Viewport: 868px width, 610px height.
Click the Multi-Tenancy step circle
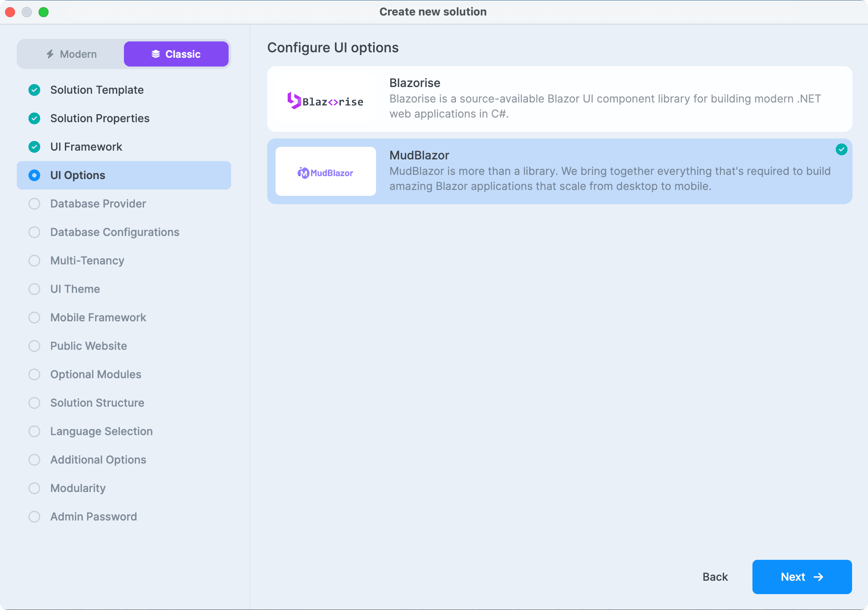[x=34, y=261]
